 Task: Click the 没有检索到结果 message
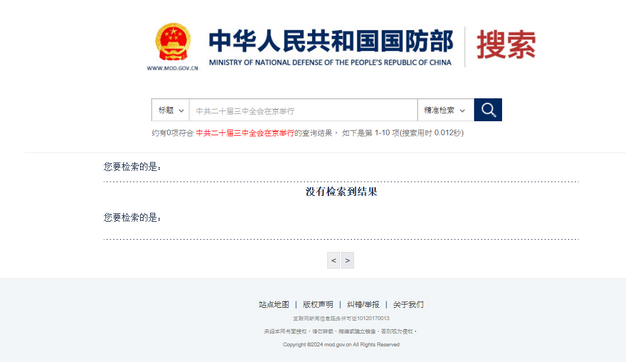point(341,192)
